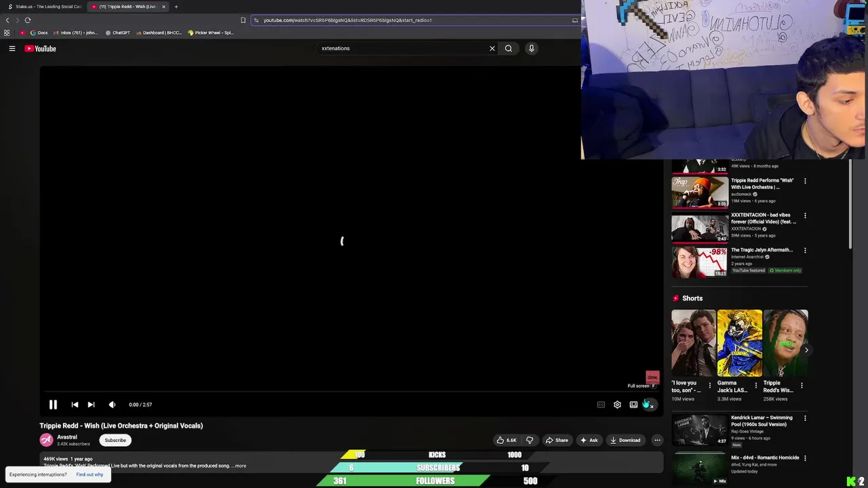Image resolution: width=868 pixels, height=488 pixels.
Task: Click the bookmark icon beside address bar
Action: [243, 20]
